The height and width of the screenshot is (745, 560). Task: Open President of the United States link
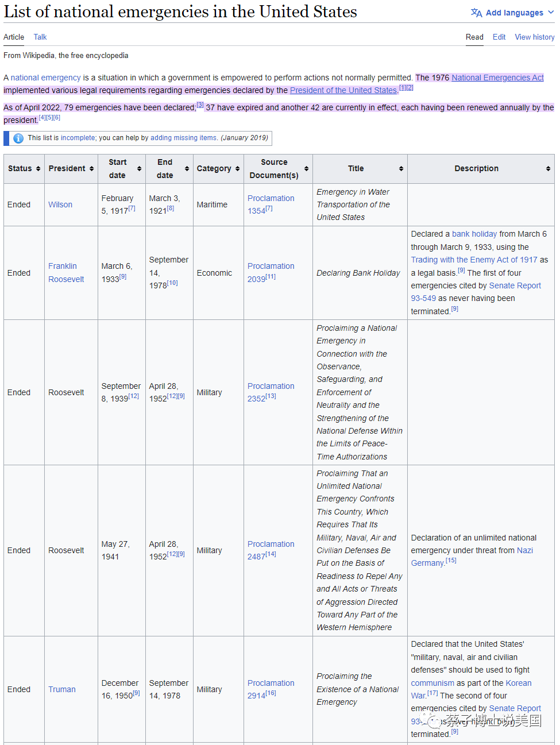pos(343,90)
